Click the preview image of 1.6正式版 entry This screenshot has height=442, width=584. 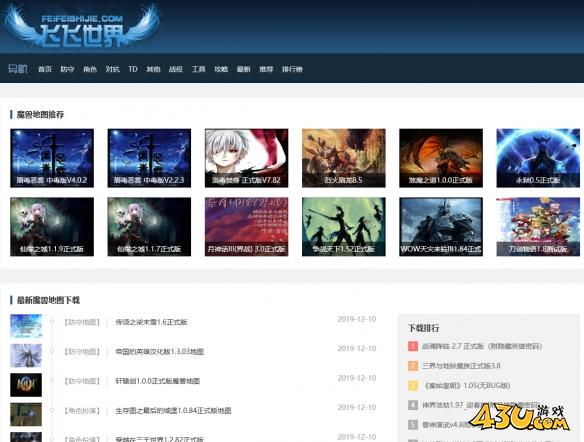point(26,326)
